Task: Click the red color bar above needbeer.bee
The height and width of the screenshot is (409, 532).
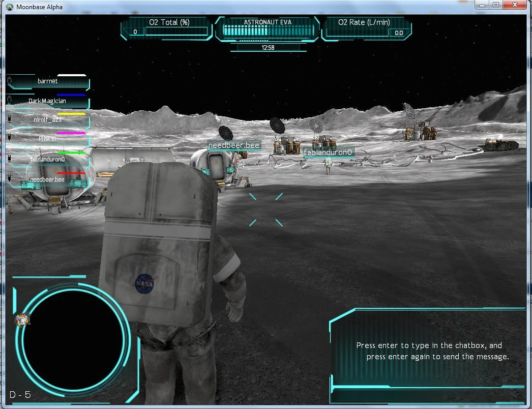Action: [x=71, y=173]
